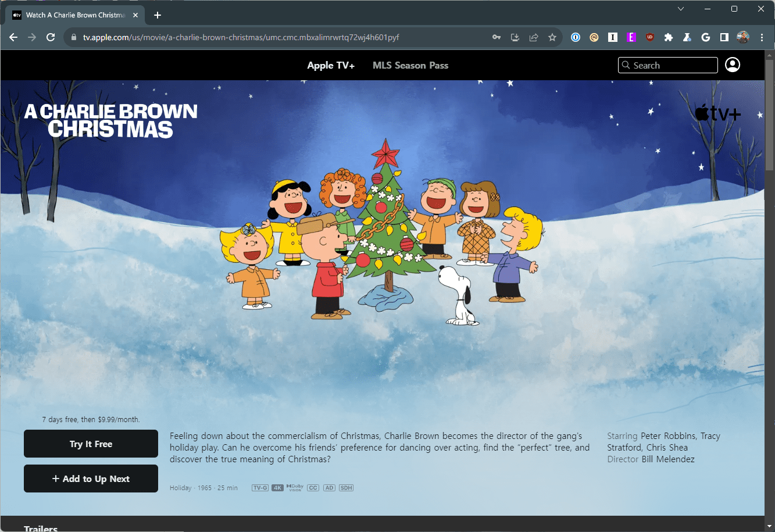Click the CC closed captions badge

click(x=313, y=488)
